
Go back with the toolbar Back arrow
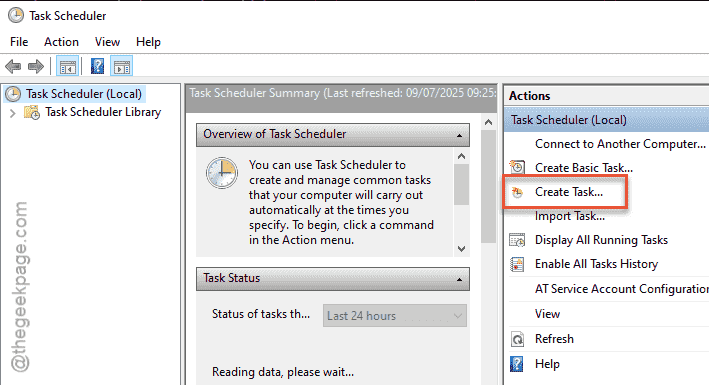coord(13,67)
